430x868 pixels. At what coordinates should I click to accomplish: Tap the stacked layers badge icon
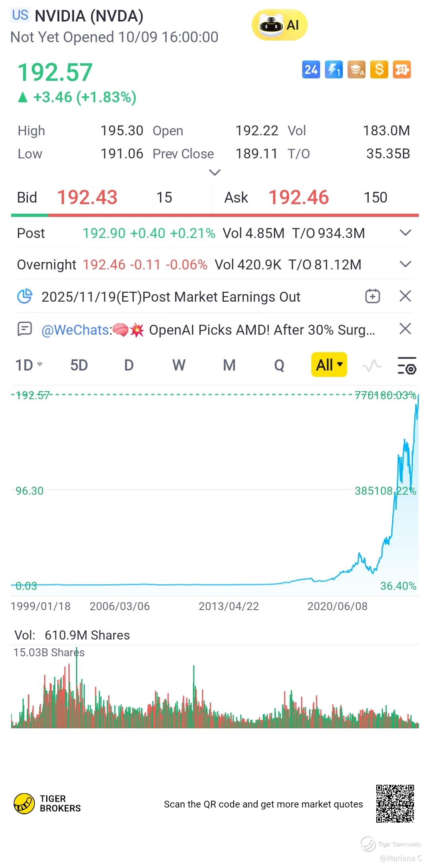point(356,70)
